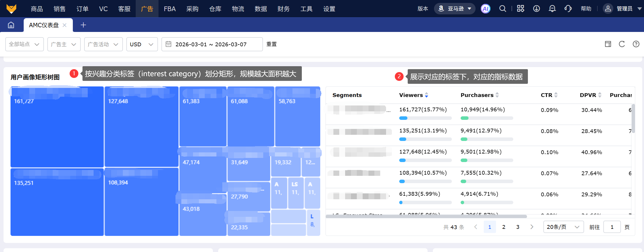
Task: Open the question mark help icon
Action: (636, 44)
